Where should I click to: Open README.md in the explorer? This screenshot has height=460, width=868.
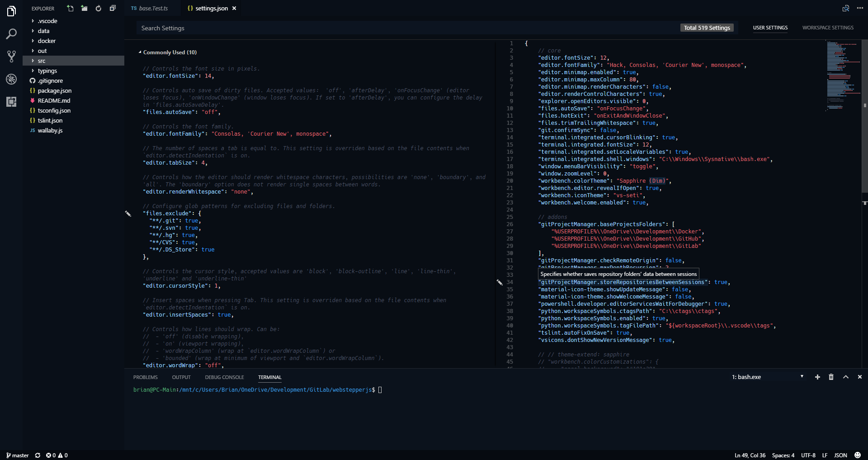[x=73, y=100]
